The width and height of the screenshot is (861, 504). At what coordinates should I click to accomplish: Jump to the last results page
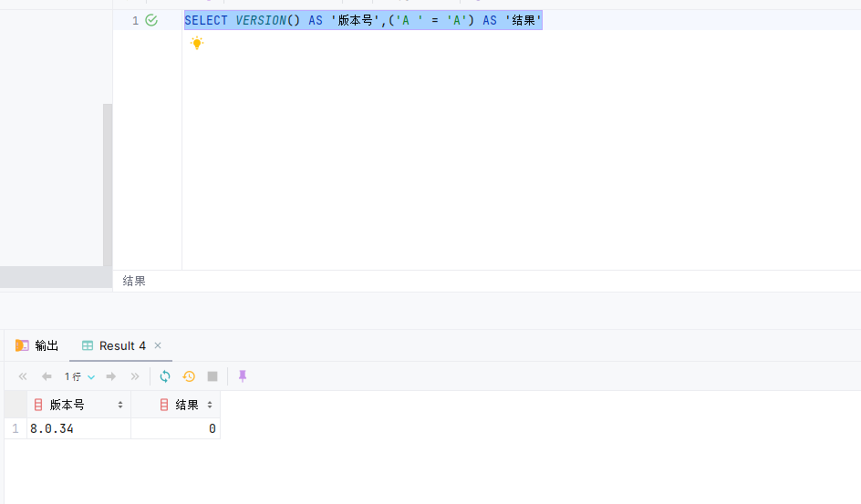(135, 376)
